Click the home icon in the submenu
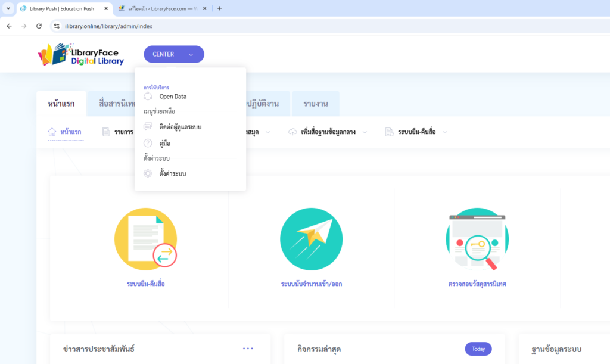Image resolution: width=610 pixels, height=364 pixels. pyautogui.click(x=52, y=132)
